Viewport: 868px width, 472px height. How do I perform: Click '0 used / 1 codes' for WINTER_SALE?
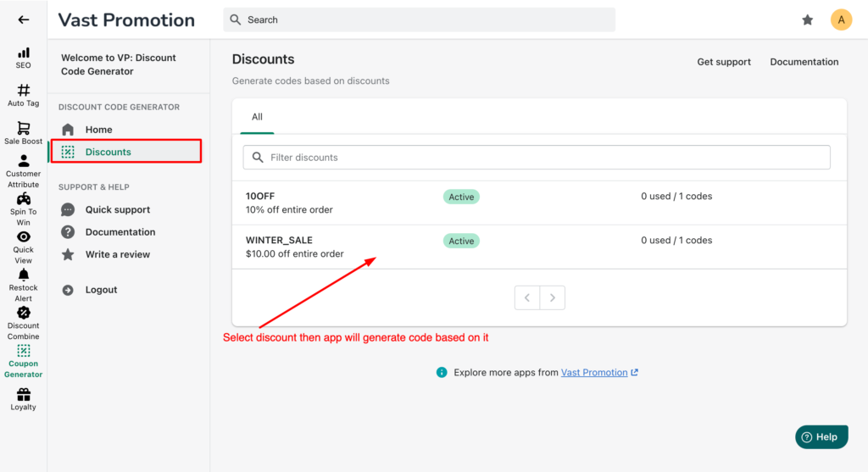click(x=676, y=240)
